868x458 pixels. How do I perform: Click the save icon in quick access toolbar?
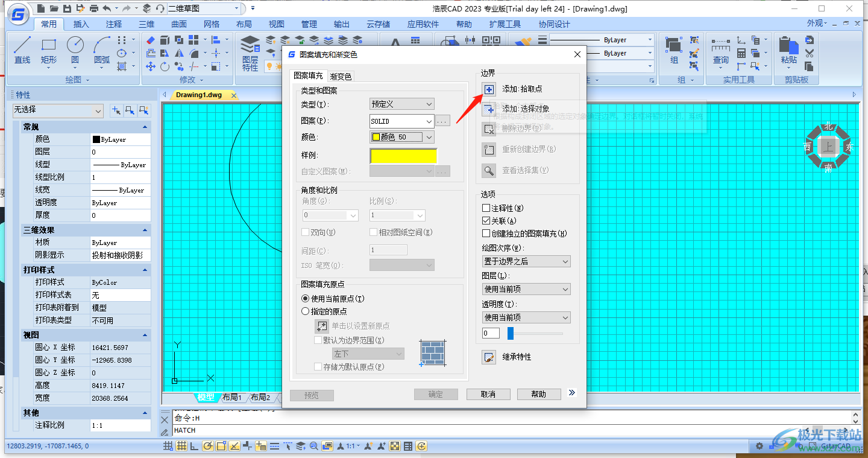click(67, 8)
